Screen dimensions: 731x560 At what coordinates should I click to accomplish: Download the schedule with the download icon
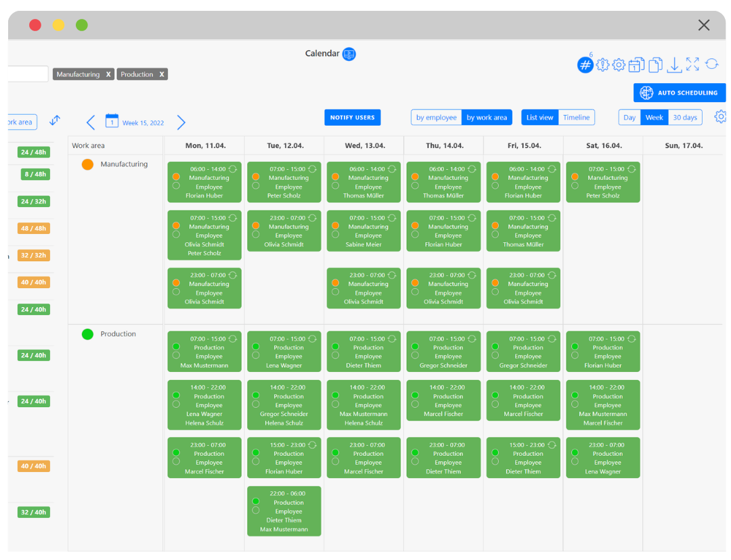pos(674,66)
